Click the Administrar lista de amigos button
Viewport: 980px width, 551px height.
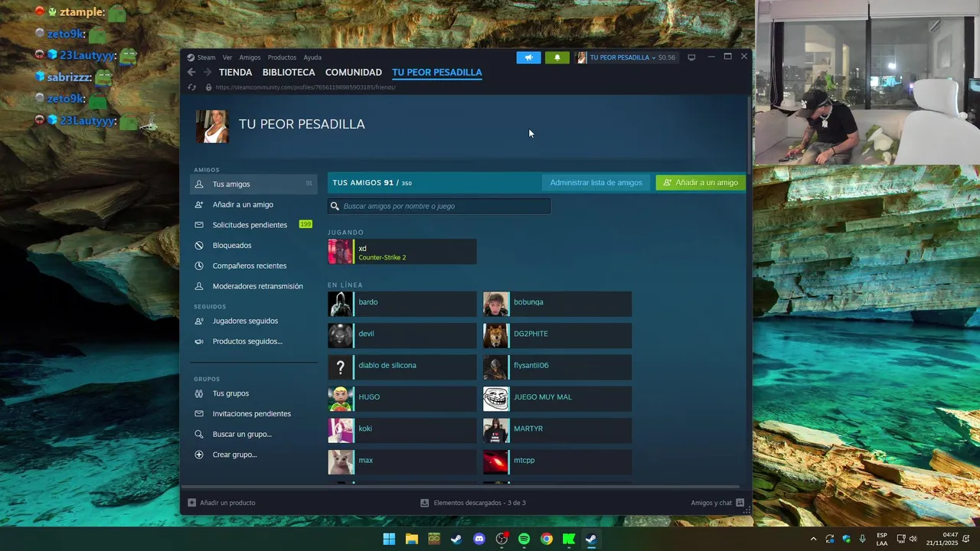click(x=596, y=183)
